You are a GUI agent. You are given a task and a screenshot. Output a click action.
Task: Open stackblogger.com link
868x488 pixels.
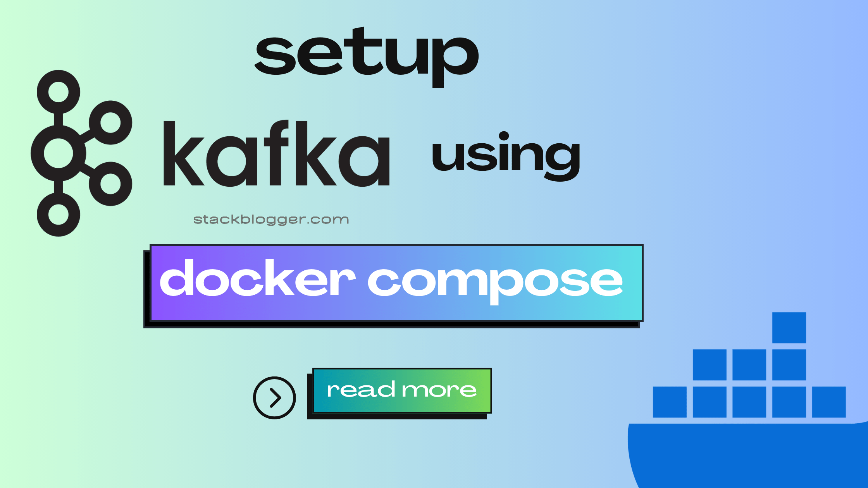click(270, 218)
